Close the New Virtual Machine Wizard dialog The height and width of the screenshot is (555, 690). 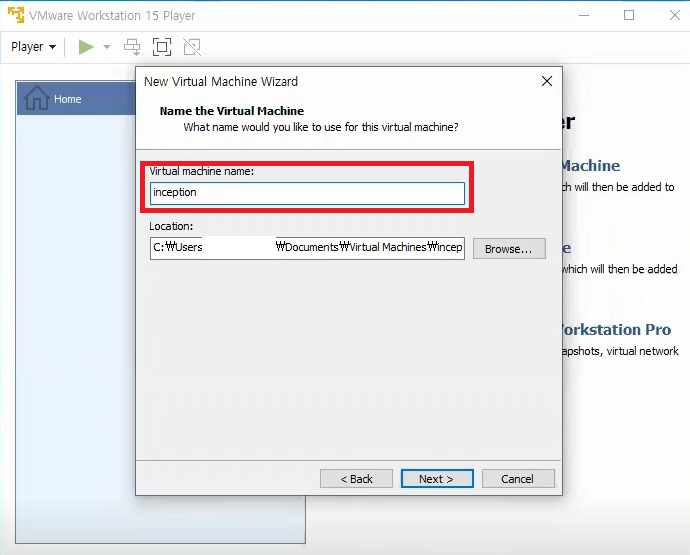click(547, 81)
